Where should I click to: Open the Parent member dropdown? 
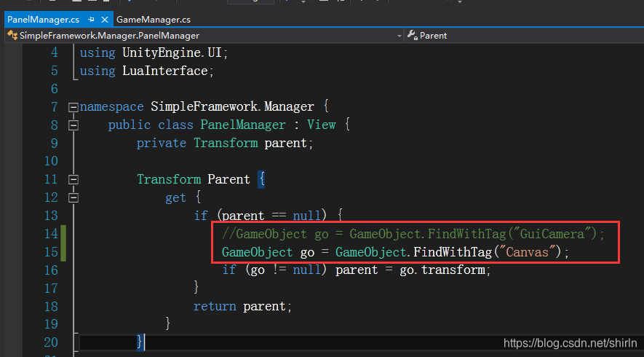click(x=524, y=36)
